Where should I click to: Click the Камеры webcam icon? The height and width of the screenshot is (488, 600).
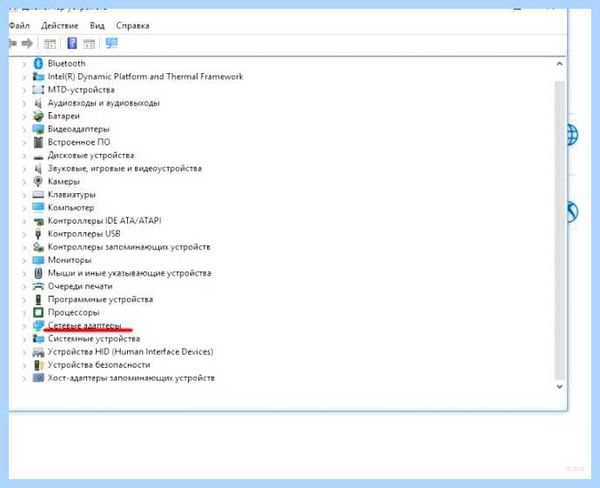[38, 181]
